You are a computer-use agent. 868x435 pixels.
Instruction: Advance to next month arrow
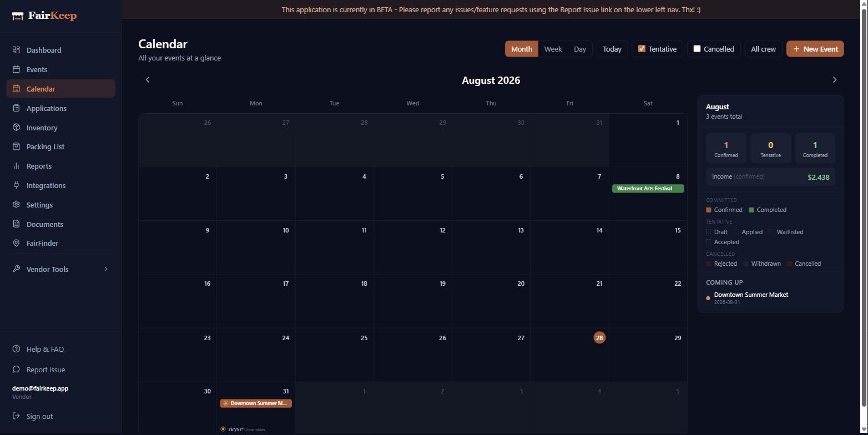point(834,80)
